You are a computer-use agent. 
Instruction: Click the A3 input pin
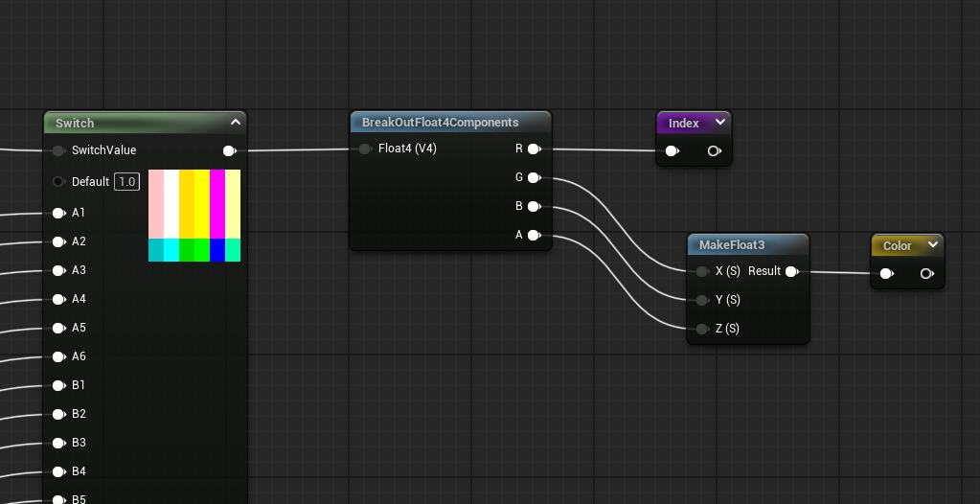pos(58,271)
